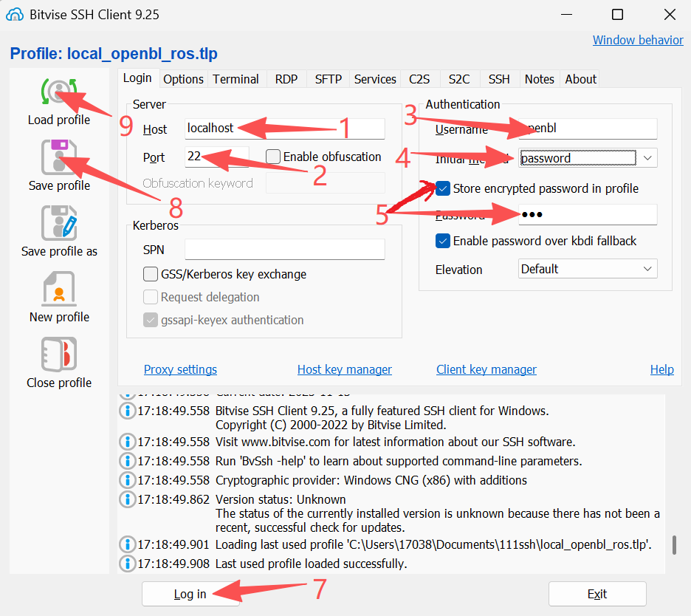Click the Bitvise cloud icon in title bar
Screen dimensions: 691x616
point(14,15)
